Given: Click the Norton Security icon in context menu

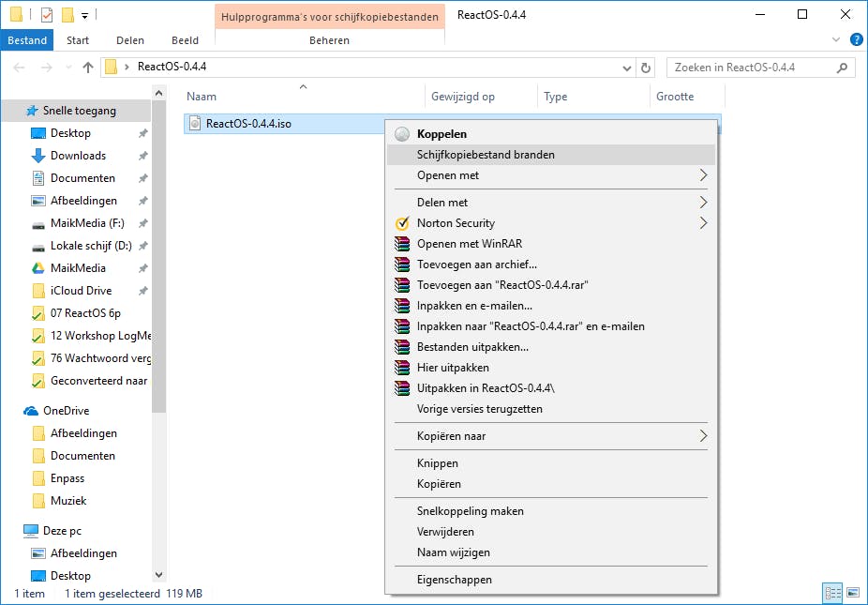Looking at the screenshot, I should (403, 223).
